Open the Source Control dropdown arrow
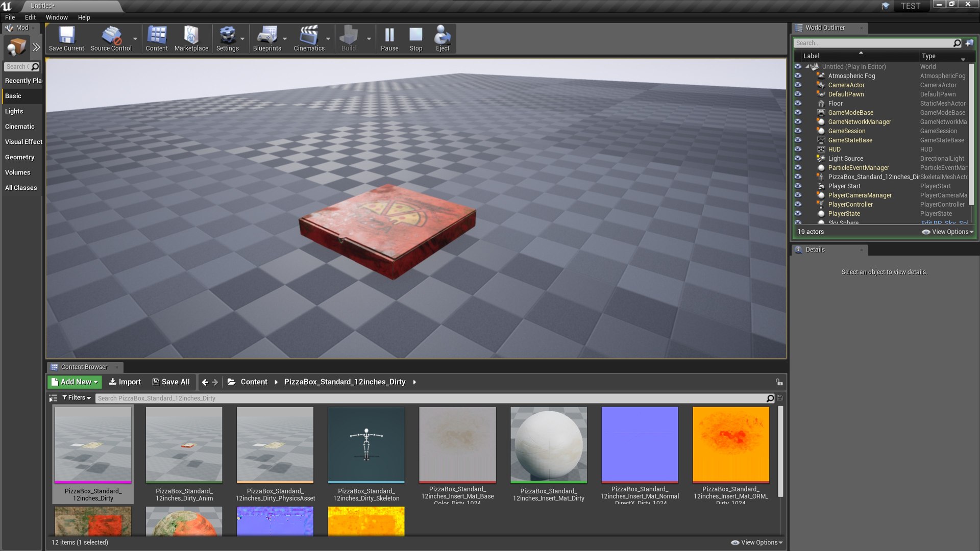980x551 pixels. point(135,39)
